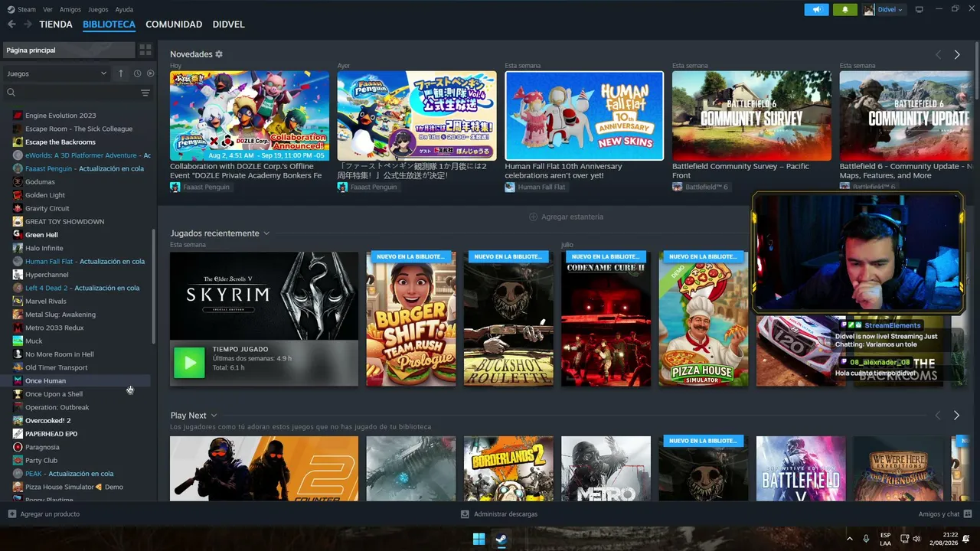Expand Play Next shelf options
Image resolution: width=980 pixels, height=551 pixels.
click(214, 416)
